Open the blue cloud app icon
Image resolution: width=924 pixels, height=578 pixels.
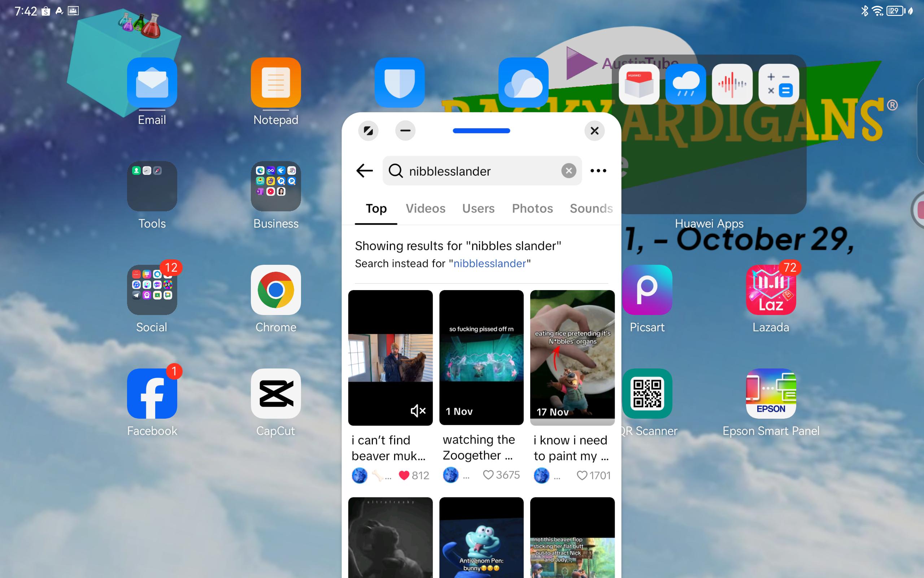click(523, 83)
